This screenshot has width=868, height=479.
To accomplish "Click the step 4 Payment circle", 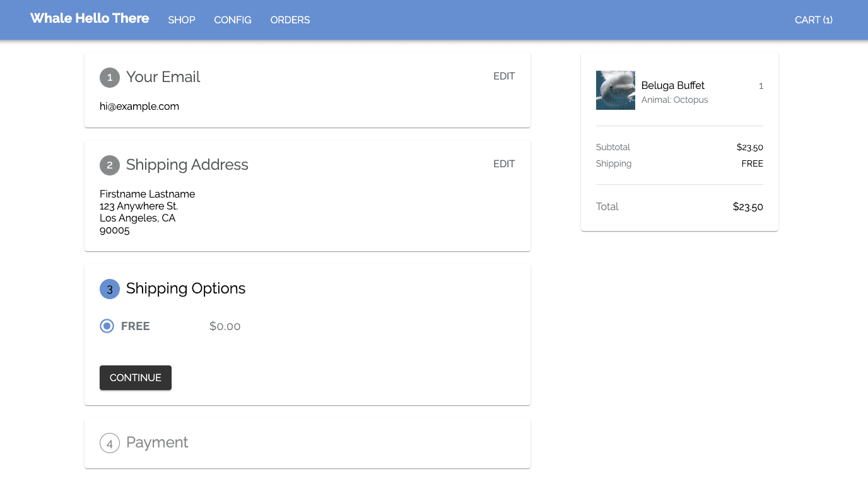I will pyautogui.click(x=110, y=443).
